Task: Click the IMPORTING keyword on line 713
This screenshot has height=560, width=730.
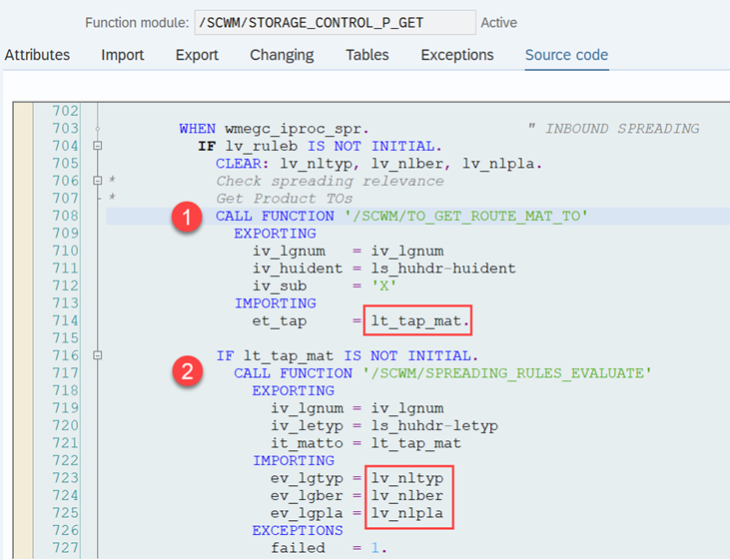Action: (x=276, y=303)
